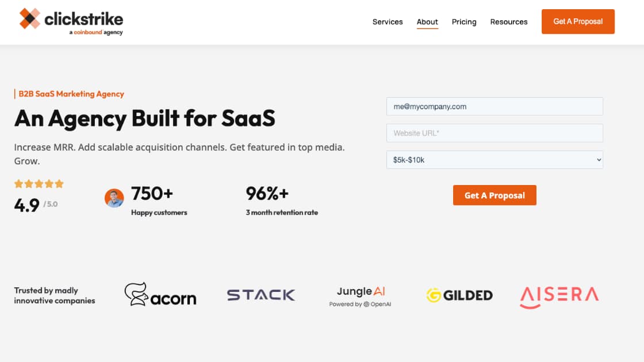Select the Gilded company logo
644x362 pixels.
pyautogui.click(x=459, y=295)
